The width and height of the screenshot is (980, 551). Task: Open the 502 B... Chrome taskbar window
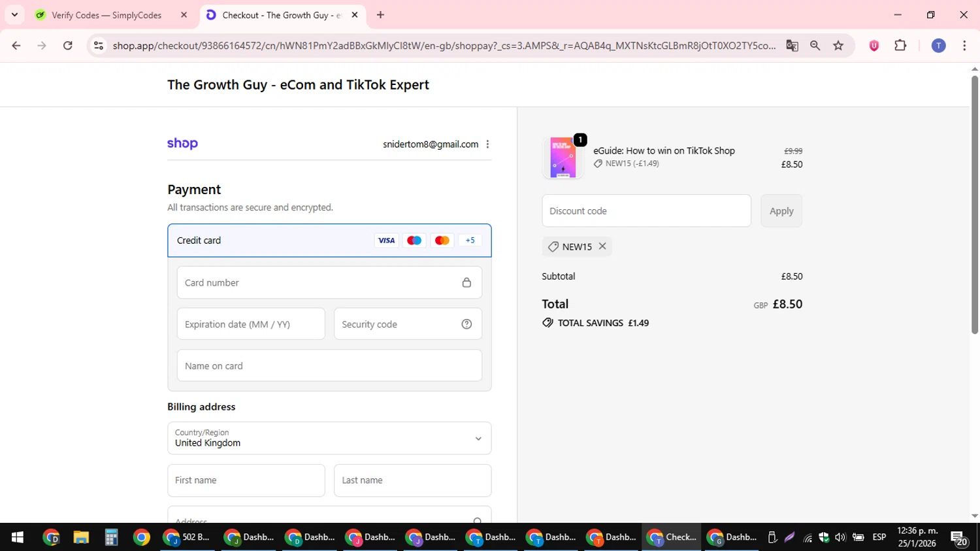187,537
